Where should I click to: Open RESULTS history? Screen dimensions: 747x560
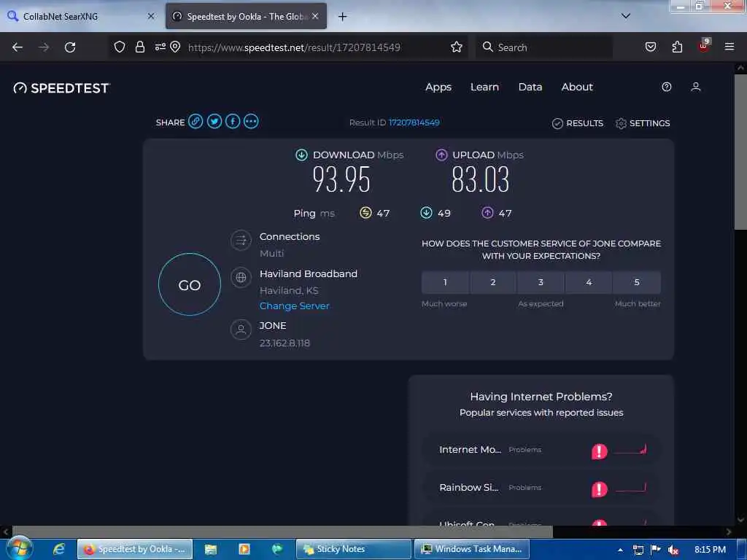[578, 123]
